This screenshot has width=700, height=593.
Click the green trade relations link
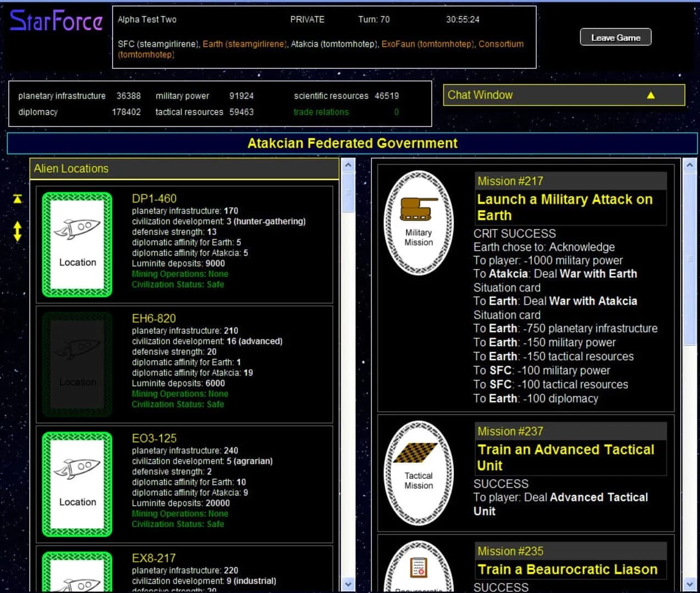(321, 112)
